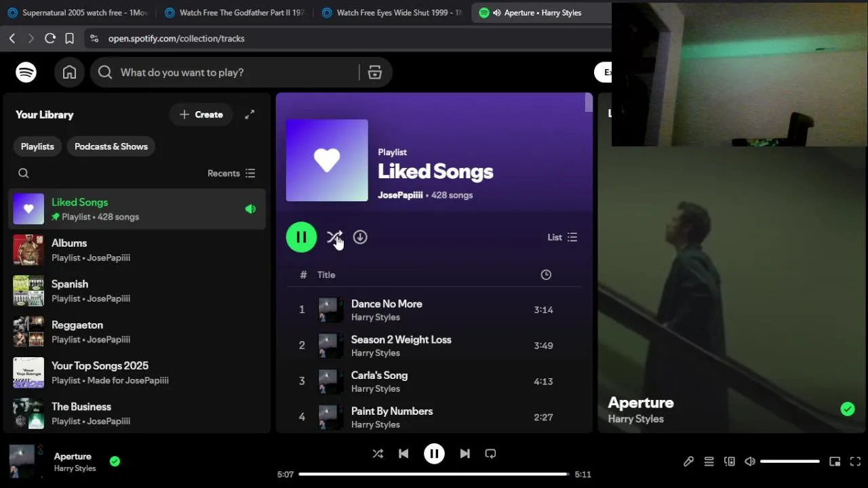Viewport: 868px width, 488px height.
Task: Open the Create menu
Action: pyautogui.click(x=201, y=115)
